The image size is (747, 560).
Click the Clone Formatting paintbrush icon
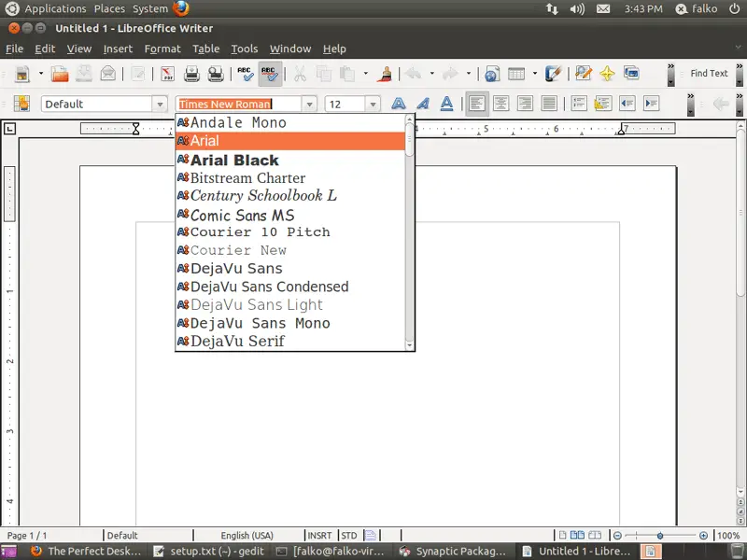point(385,74)
